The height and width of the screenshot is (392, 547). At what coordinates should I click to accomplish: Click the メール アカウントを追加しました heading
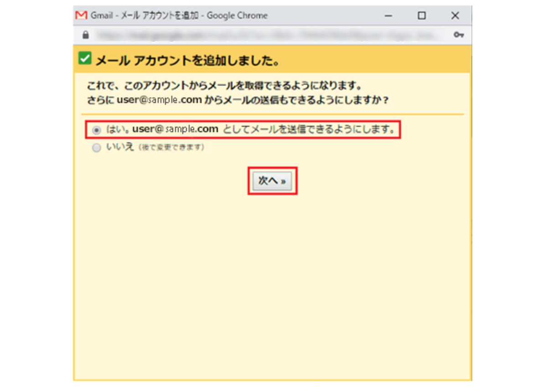coord(187,61)
